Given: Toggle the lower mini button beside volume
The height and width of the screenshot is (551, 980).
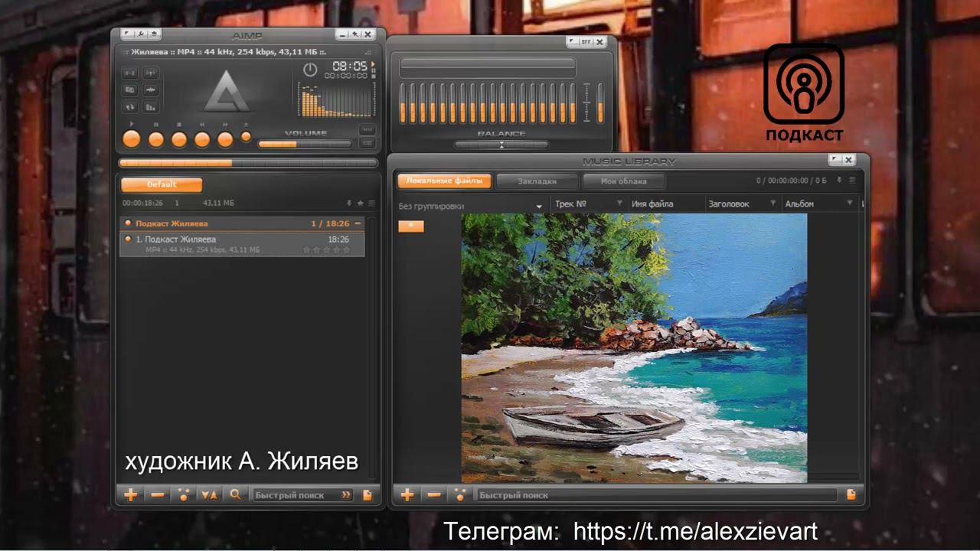Looking at the screenshot, I should point(367,142).
